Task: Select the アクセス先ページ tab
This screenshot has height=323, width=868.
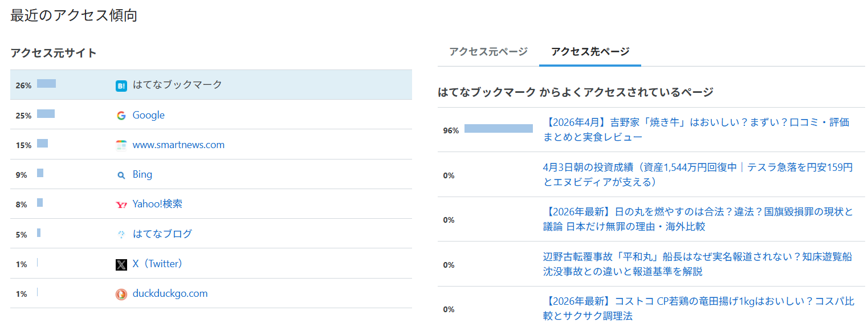Action: coord(590,51)
